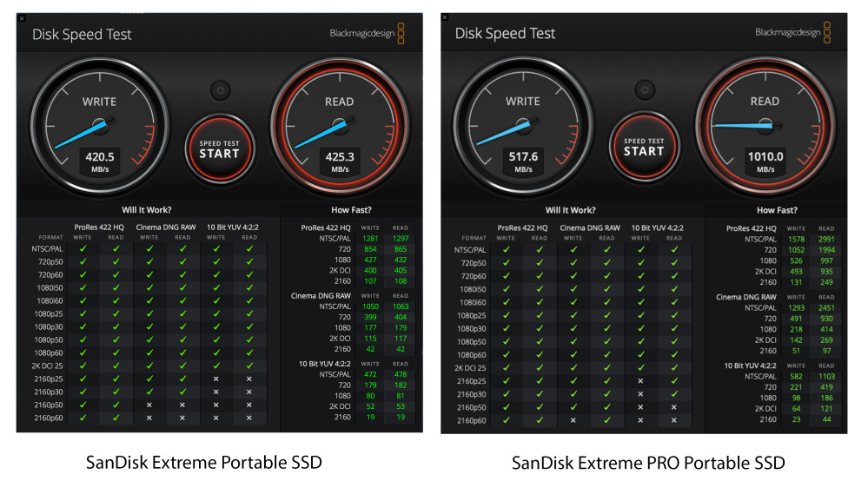
Task: Click ProRes 422 HQ write value 854
Action: pyautogui.click(x=370, y=249)
